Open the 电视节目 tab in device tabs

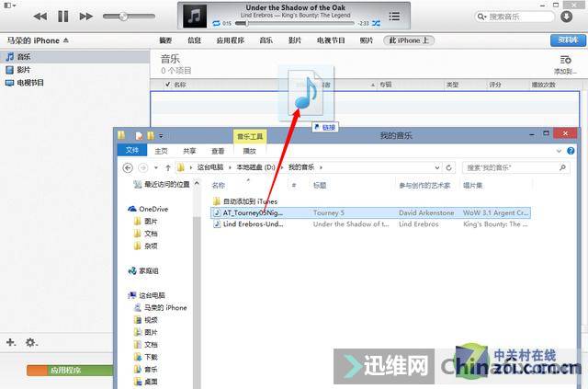pyautogui.click(x=331, y=40)
